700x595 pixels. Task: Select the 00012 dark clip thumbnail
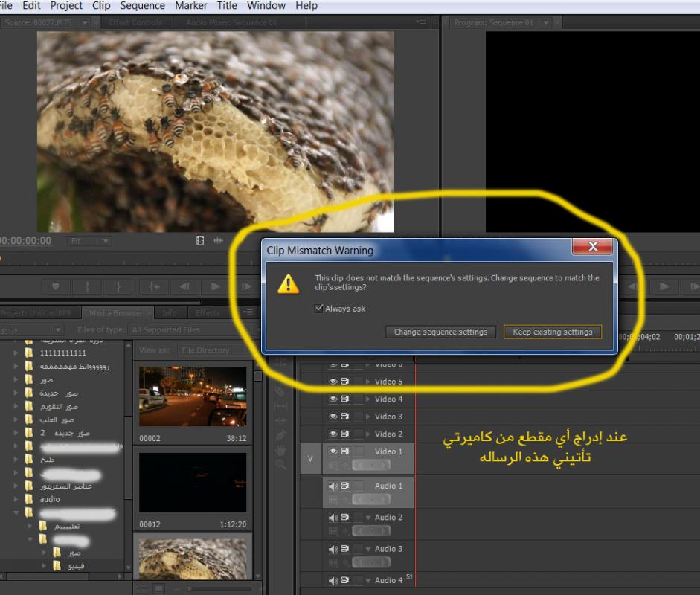[x=193, y=483]
